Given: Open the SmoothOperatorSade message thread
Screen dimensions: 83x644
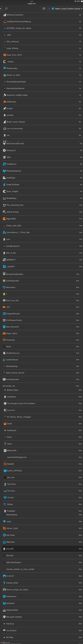Looking at the screenshot, I should point(42,82).
